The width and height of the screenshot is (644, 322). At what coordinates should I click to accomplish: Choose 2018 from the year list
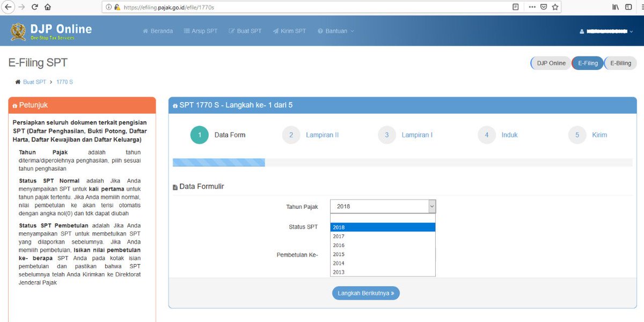[383, 227]
